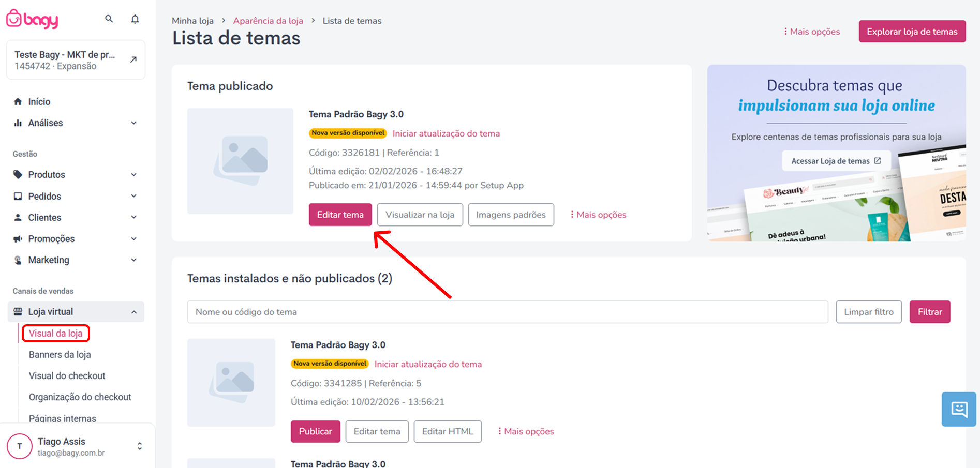The height and width of the screenshot is (468, 980).
Task: Open store in new tab arrow icon
Action: pyautogui.click(x=133, y=59)
